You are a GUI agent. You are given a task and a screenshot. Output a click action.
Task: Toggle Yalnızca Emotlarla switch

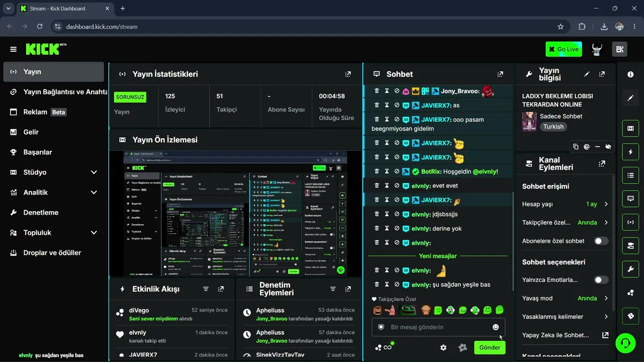601,280
